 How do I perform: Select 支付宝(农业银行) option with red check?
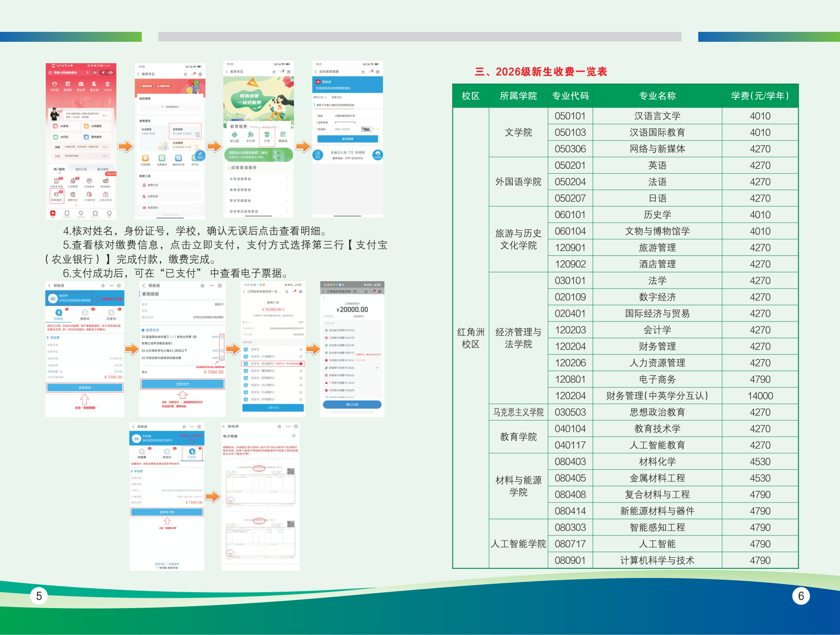point(273,364)
